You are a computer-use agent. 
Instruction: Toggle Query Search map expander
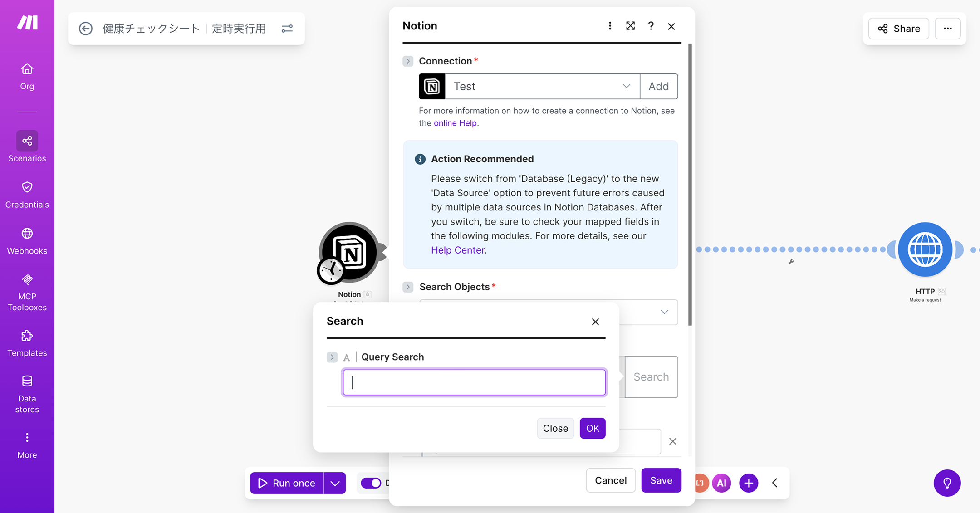[x=332, y=357]
